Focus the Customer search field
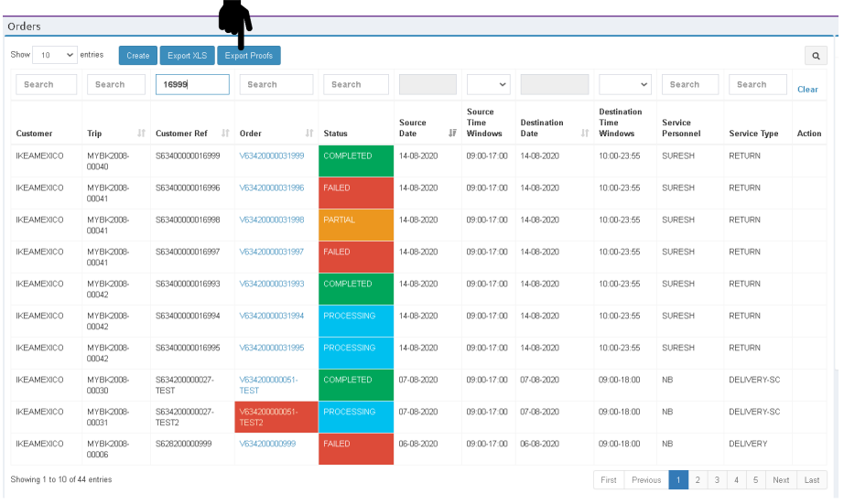This screenshot has width=844, height=504. tap(47, 84)
